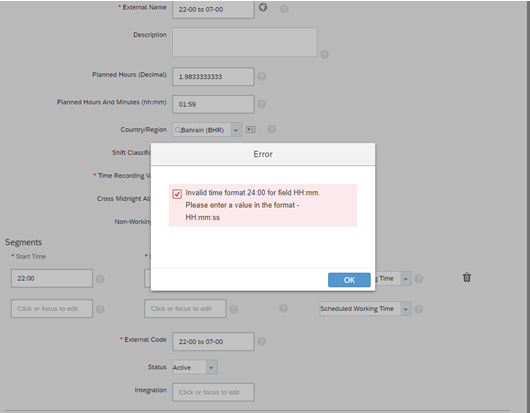This screenshot has width=530, height=413.
Task: Click into the Description text area
Action: tap(245, 42)
